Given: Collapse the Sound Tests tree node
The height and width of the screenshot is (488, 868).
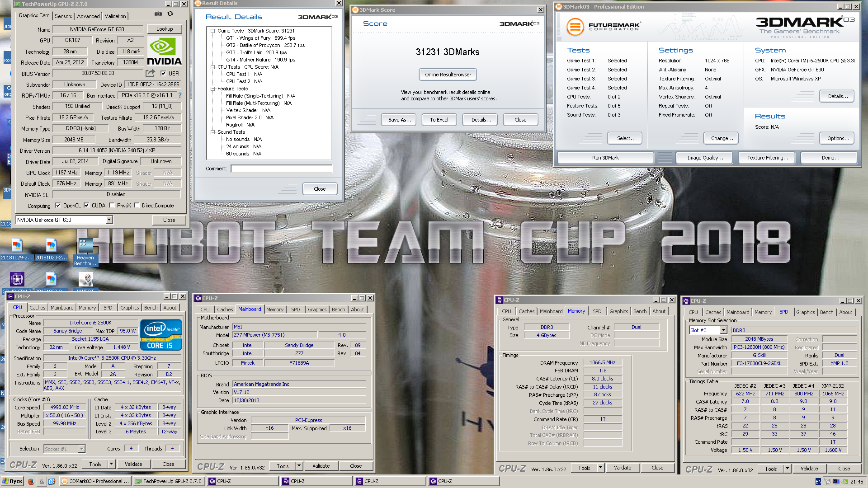Looking at the screenshot, I should click(x=212, y=132).
